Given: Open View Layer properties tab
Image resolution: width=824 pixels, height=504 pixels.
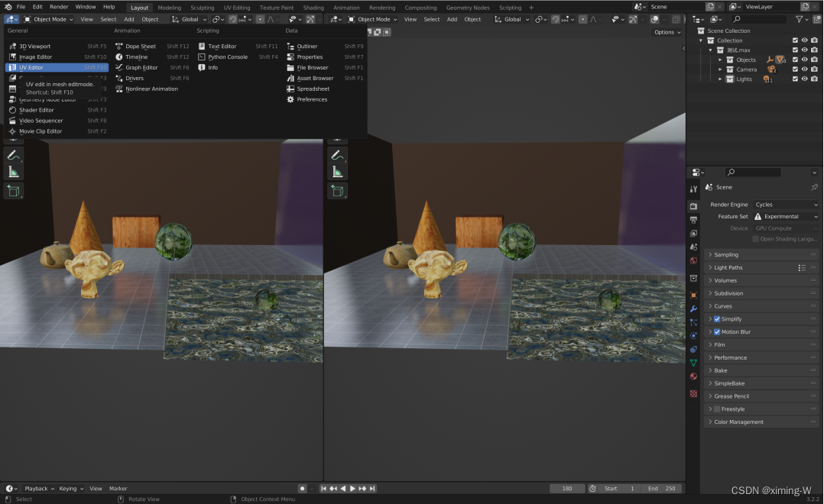Looking at the screenshot, I should pos(694,233).
